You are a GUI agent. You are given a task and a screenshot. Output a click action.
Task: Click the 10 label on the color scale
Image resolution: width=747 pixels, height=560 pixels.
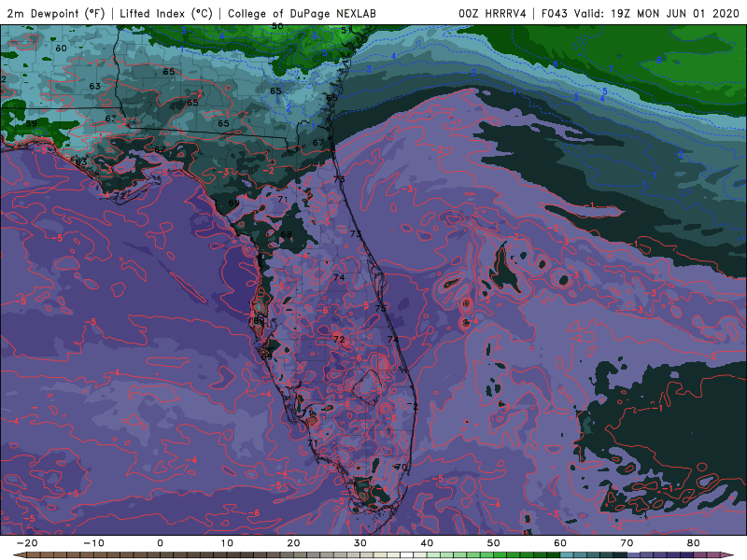[x=227, y=543]
